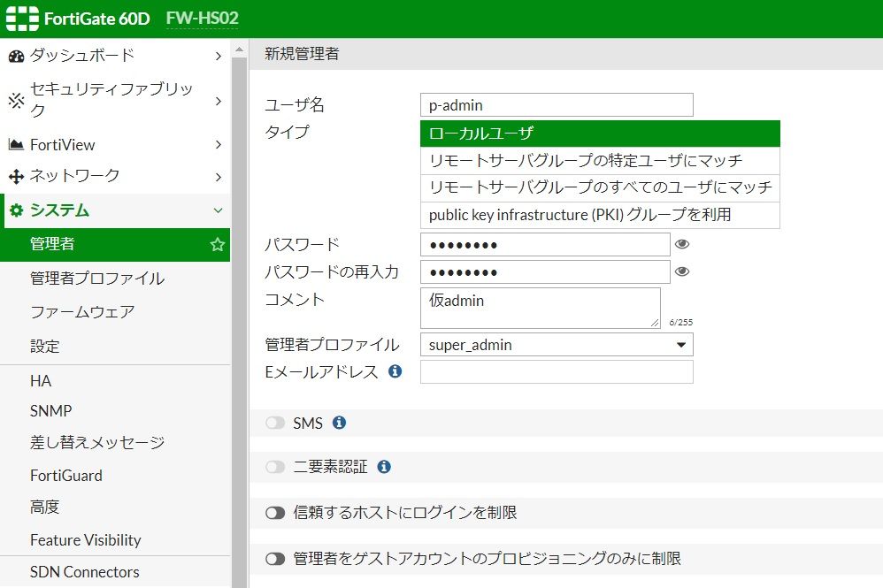Open ダッシュボード in the sidebar
This screenshot has height=588, width=883.
pyautogui.click(x=115, y=55)
